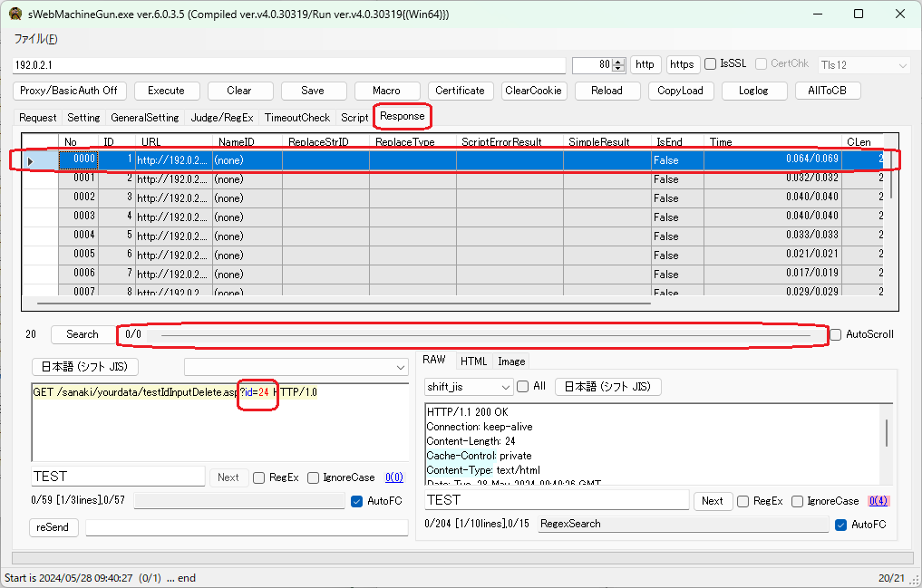Switch to the RAW response tab
Screen dimensions: 922x588
tap(434, 360)
